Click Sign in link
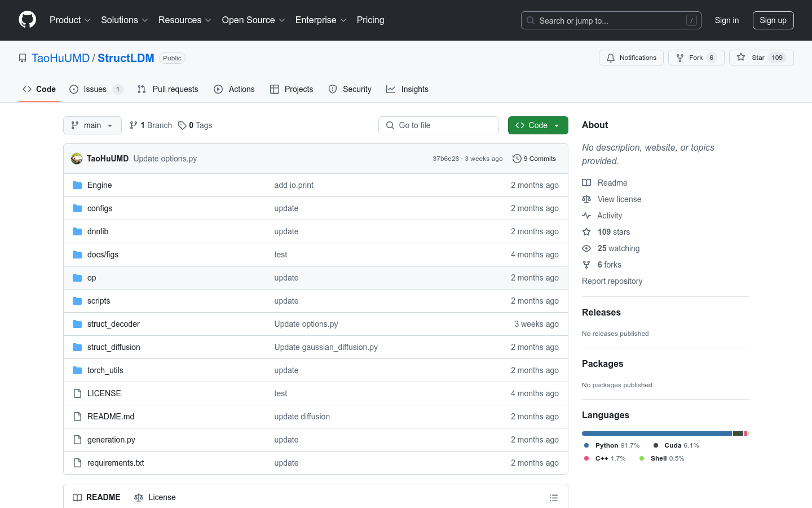Viewport: 812px width, 508px height. click(x=727, y=20)
